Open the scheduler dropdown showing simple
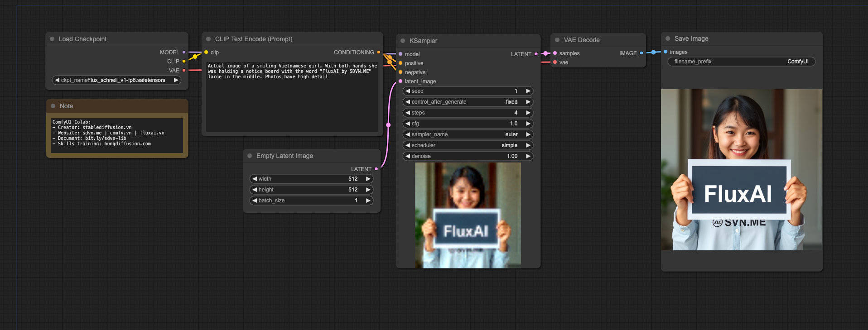 (x=468, y=145)
